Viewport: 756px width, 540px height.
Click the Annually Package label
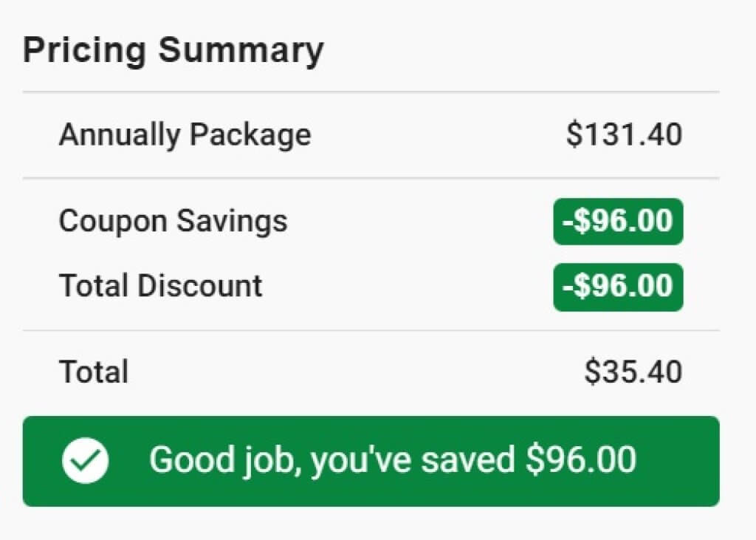[x=185, y=134]
